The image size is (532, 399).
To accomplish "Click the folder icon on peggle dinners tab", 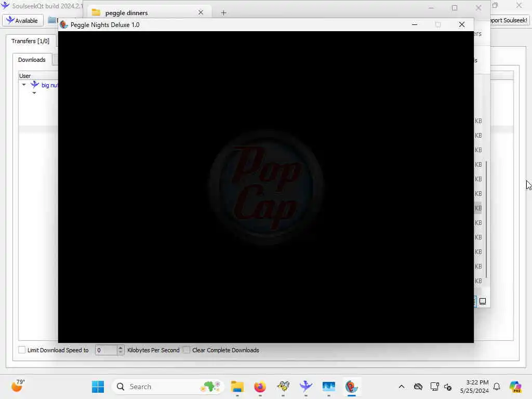I will [96, 12].
